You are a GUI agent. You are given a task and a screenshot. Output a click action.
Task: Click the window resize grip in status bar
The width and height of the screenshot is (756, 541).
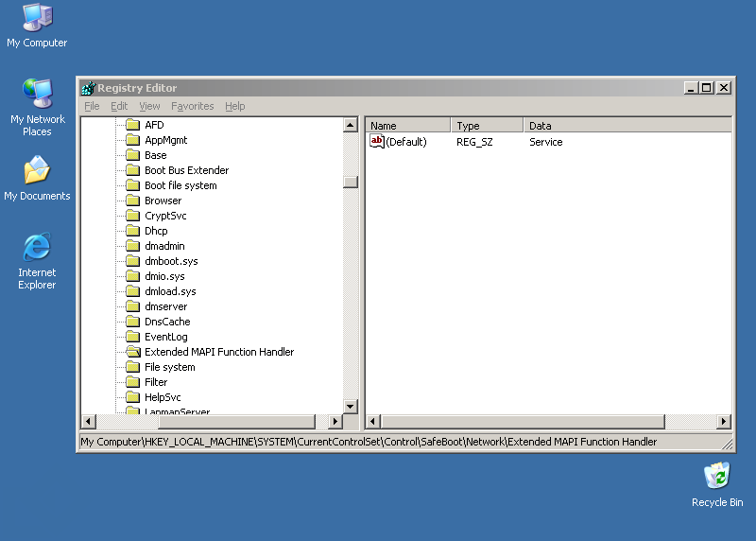click(727, 444)
